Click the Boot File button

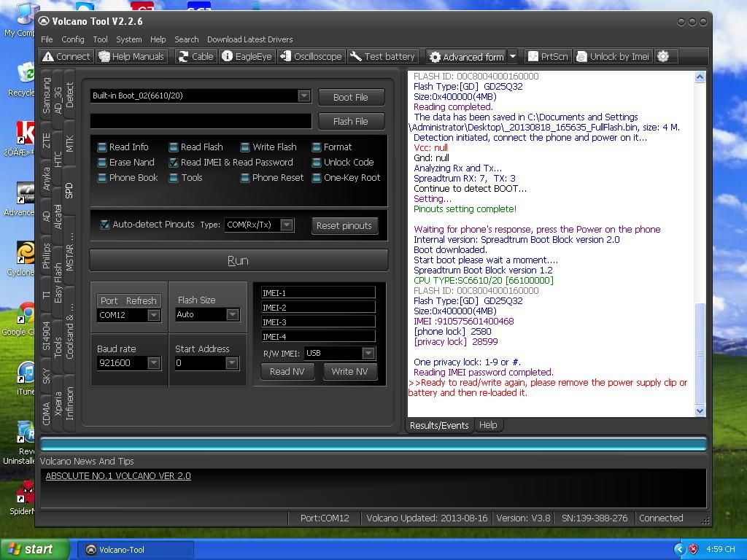(351, 98)
